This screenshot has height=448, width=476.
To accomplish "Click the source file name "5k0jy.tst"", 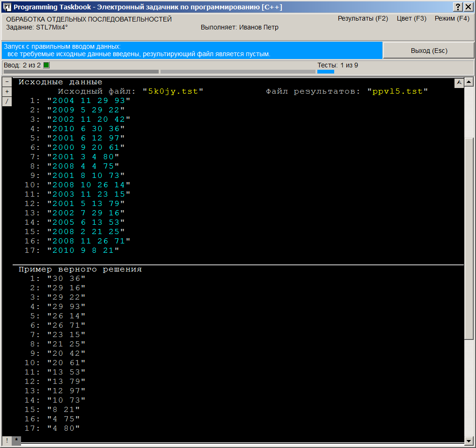I will [x=173, y=91].
